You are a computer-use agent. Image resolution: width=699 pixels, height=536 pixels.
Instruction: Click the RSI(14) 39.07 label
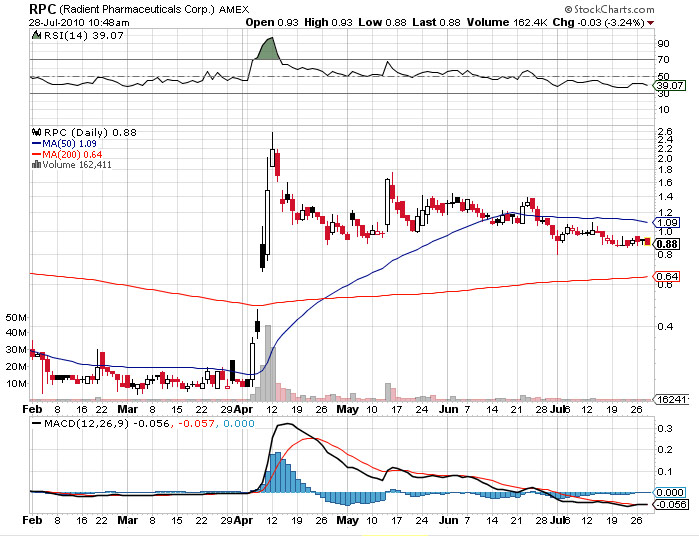coord(83,35)
